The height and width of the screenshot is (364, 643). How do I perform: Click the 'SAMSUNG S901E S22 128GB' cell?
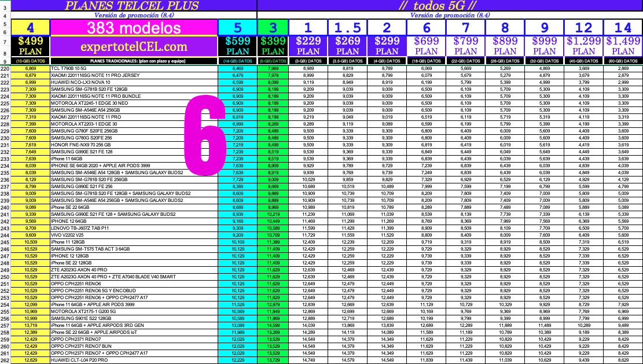point(134,319)
